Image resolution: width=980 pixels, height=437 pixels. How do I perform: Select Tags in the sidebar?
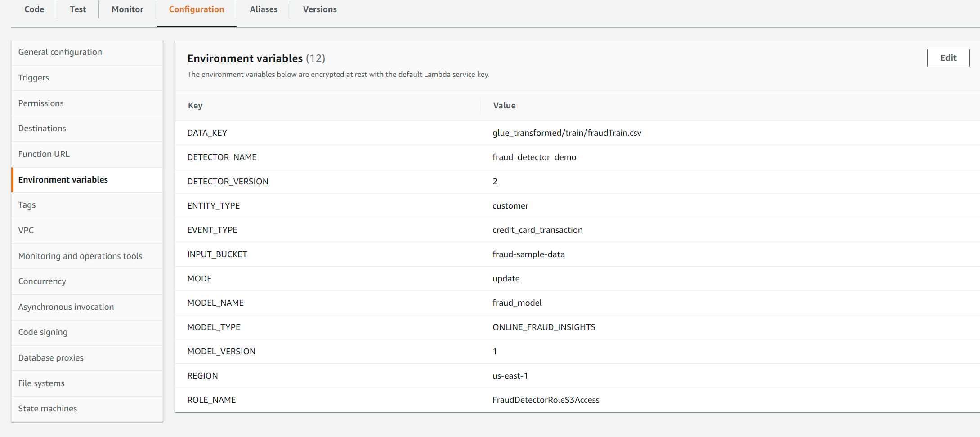(27, 205)
